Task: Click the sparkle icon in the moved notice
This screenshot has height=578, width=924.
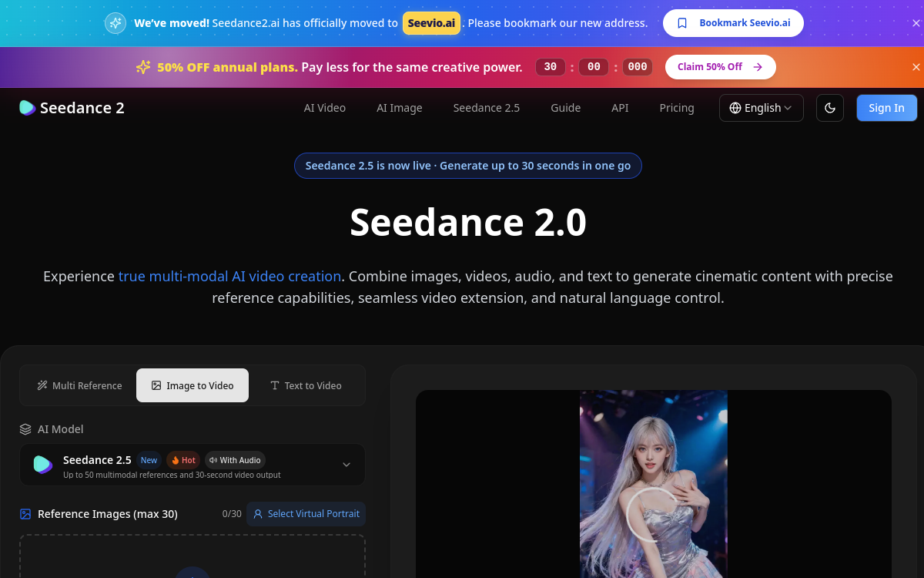Action: click(x=115, y=23)
